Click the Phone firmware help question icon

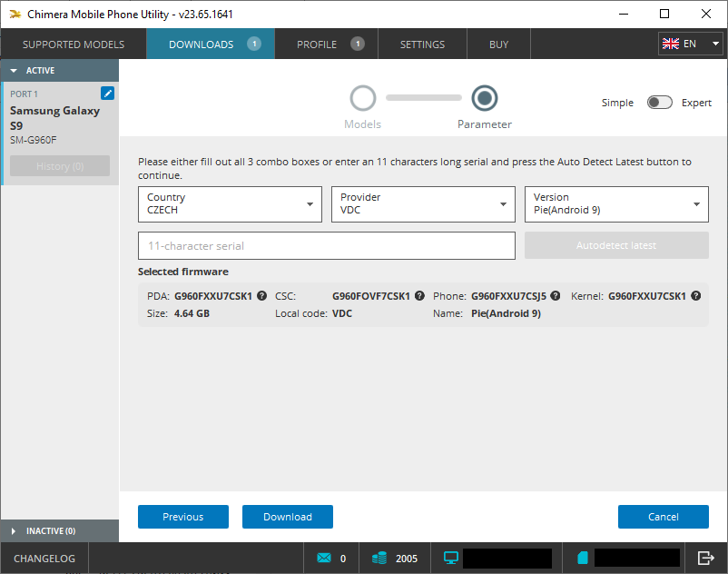pos(556,296)
